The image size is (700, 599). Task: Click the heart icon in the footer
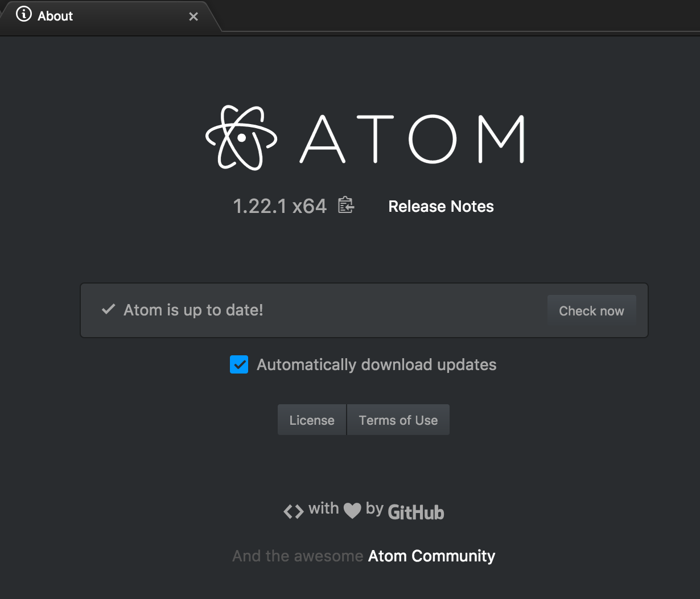pyautogui.click(x=352, y=511)
